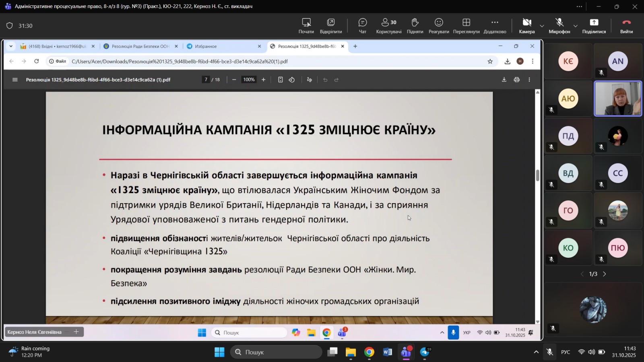The image size is (644, 362).
Task: Click the system volume icon in tray
Action: (591, 352)
